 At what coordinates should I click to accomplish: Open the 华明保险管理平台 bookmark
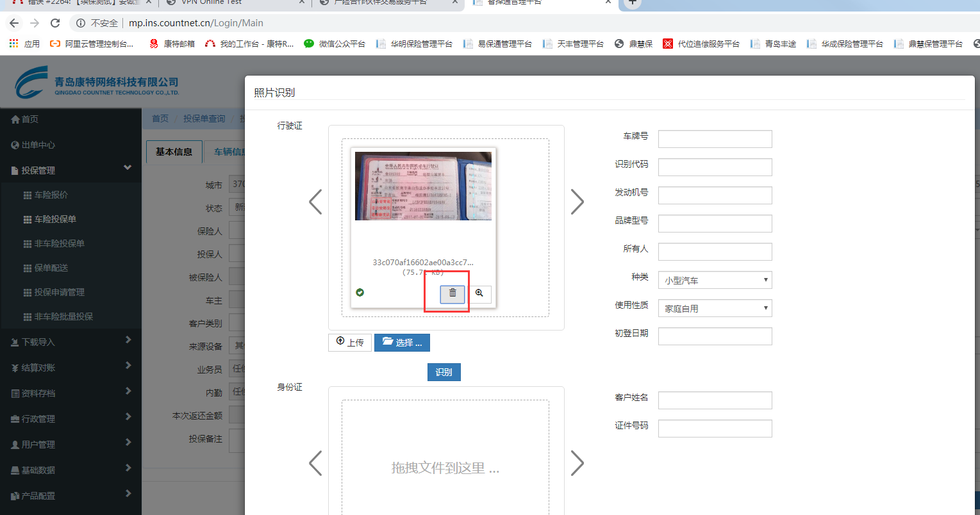(x=414, y=44)
